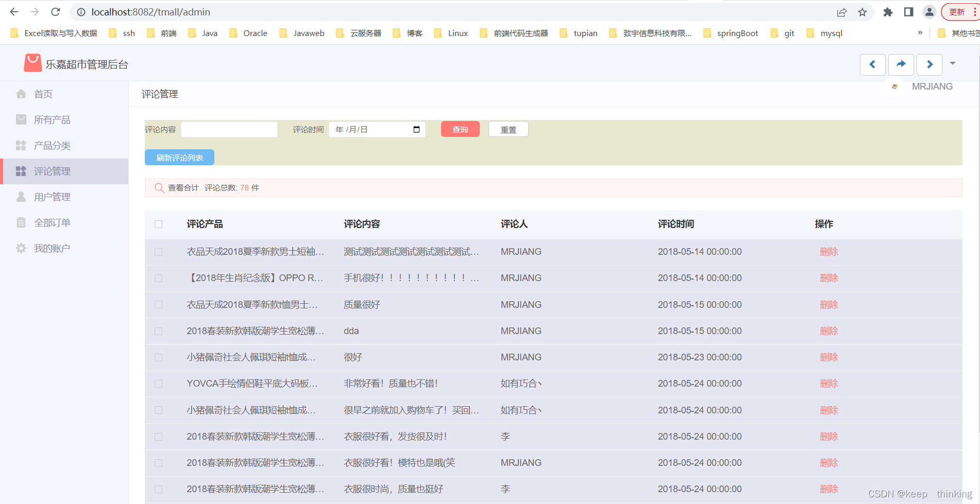Check the row with comment 很好
This screenshot has height=504, width=980.
point(158,357)
